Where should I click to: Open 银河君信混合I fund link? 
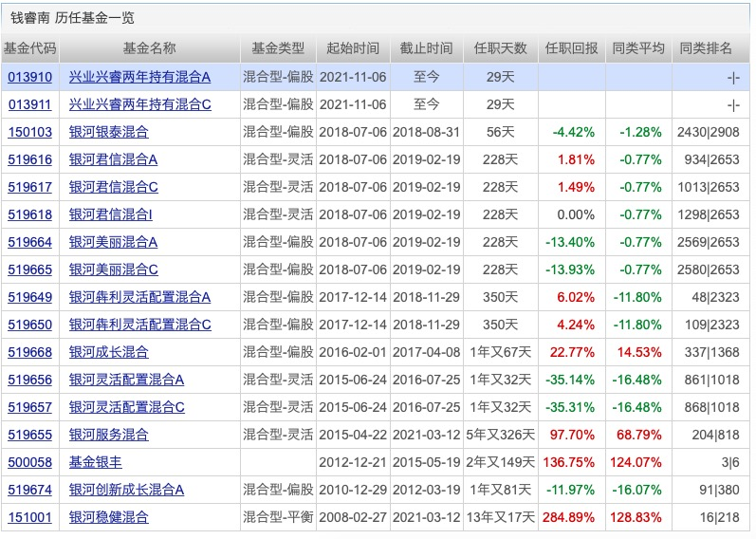point(110,214)
